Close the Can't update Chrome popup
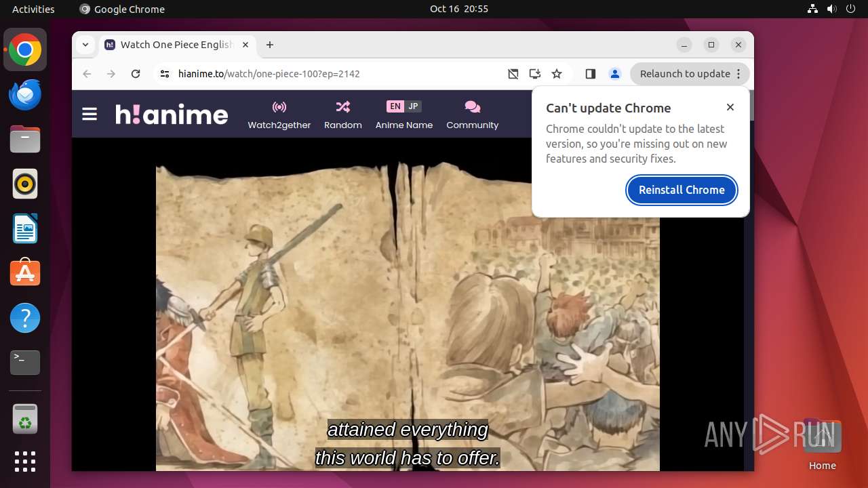 pyautogui.click(x=730, y=107)
